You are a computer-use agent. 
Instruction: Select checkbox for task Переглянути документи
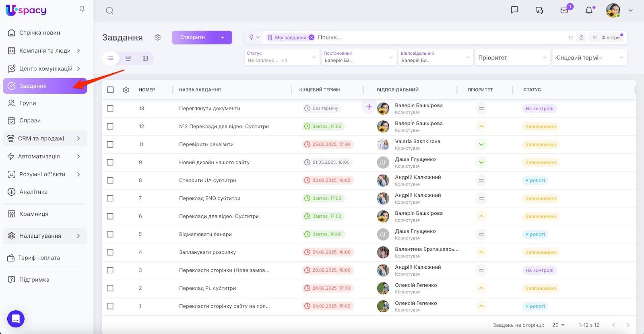tap(110, 109)
